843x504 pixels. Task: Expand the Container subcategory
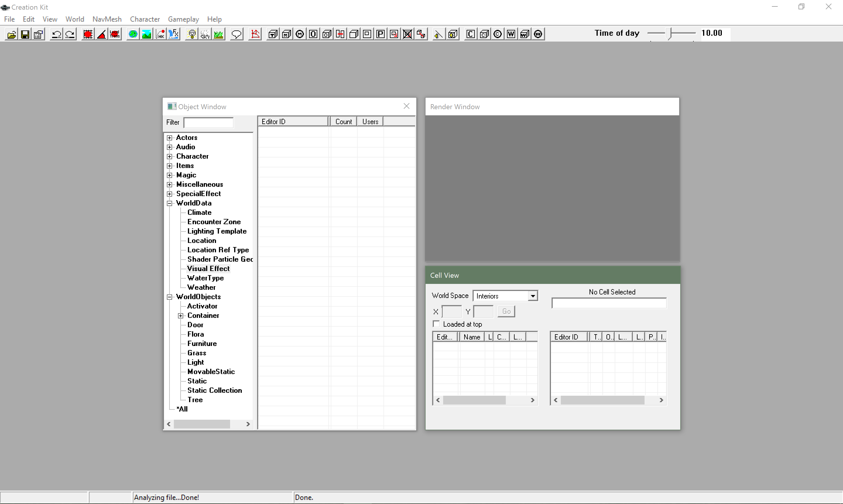point(181,316)
